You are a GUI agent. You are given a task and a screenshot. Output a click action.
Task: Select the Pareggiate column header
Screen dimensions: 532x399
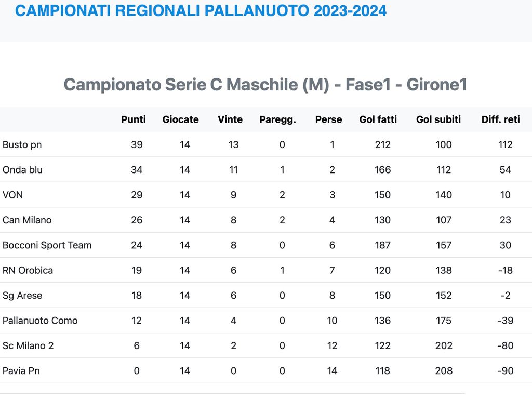277,119
